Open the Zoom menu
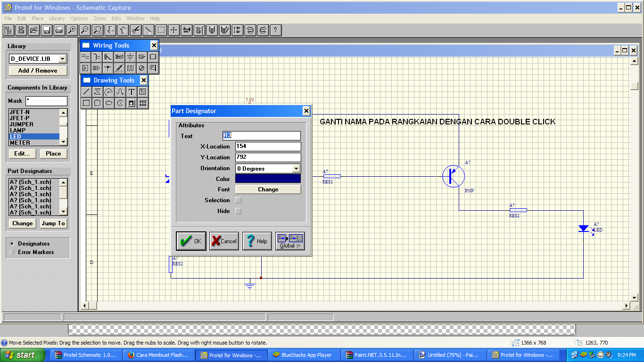The height and width of the screenshot is (362, 644). [99, 18]
